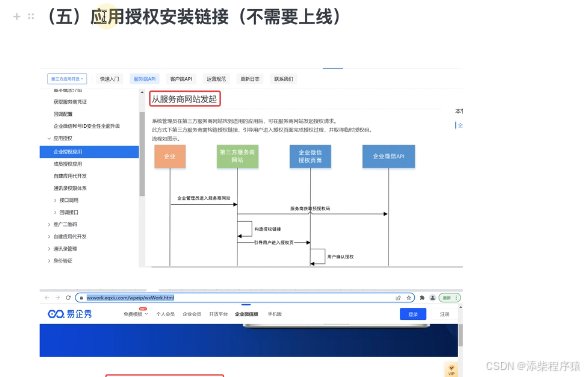Screen dimensions: 584x377
Task: Click the 易企秀 page scrollbar thumb
Action: [x=461, y=335]
